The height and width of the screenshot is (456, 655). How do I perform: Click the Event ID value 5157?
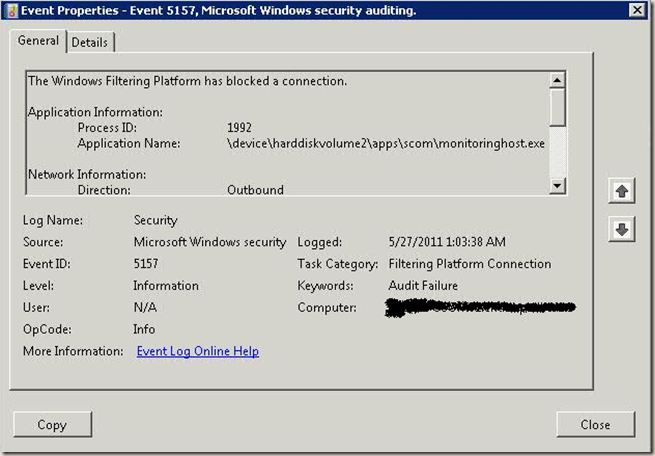click(x=146, y=263)
